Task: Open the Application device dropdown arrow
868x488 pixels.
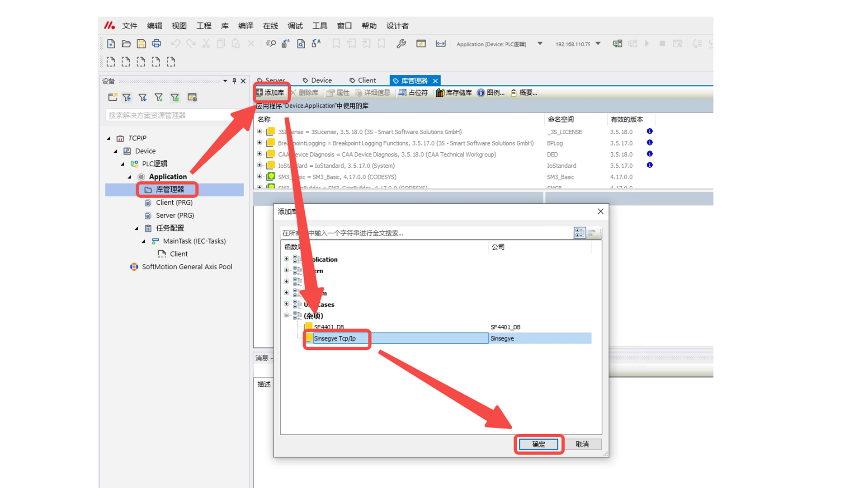Action: [540, 44]
